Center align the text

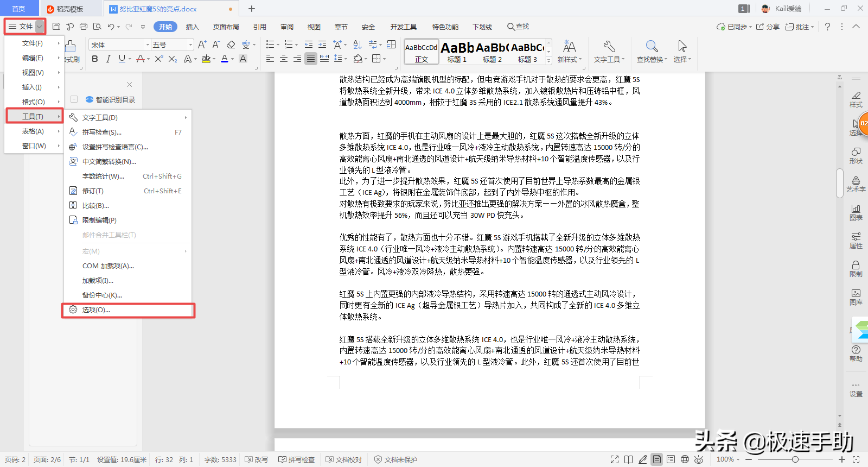click(x=284, y=59)
